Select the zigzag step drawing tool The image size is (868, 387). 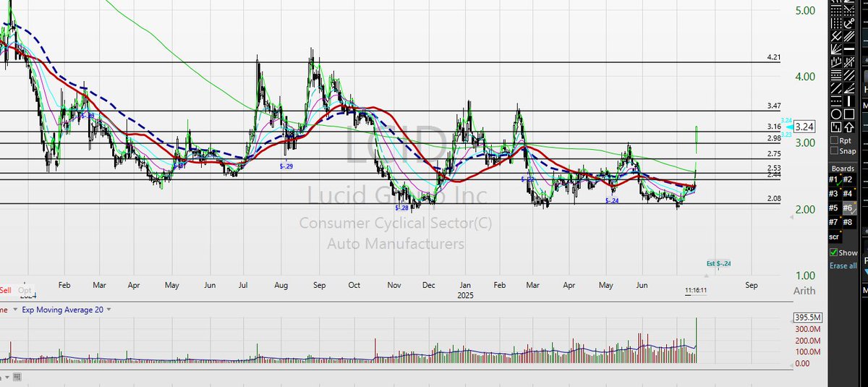coord(836,126)
